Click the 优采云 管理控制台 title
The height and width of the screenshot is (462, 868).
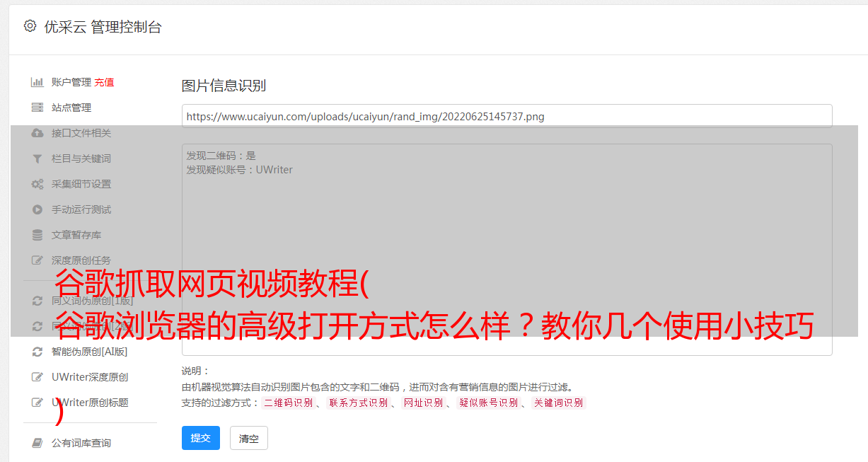[x=103, y=27]
